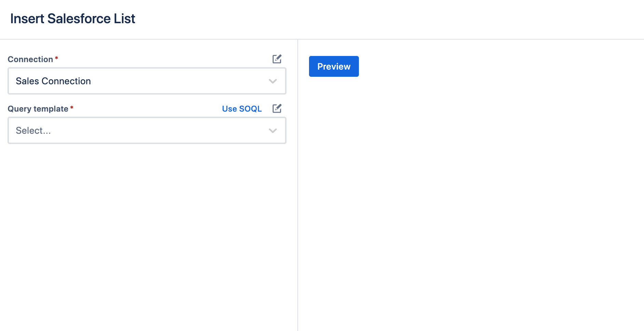644x331 pixels.
Task: Click the Sales Connection selected value text
Action: (x=53, y=81)
